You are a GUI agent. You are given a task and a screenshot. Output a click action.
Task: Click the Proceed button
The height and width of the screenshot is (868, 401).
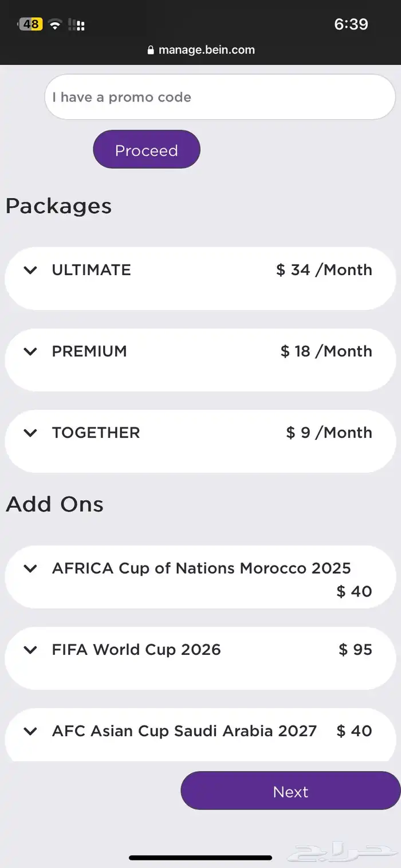(147, 150)
